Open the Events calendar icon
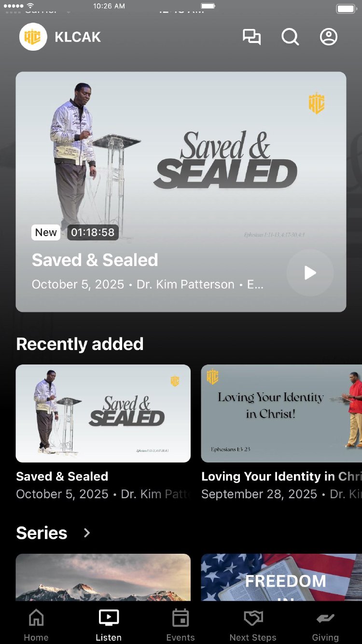The height and width of the screenshot is (644, 362). pyautogui.click(x=181, y=617)
